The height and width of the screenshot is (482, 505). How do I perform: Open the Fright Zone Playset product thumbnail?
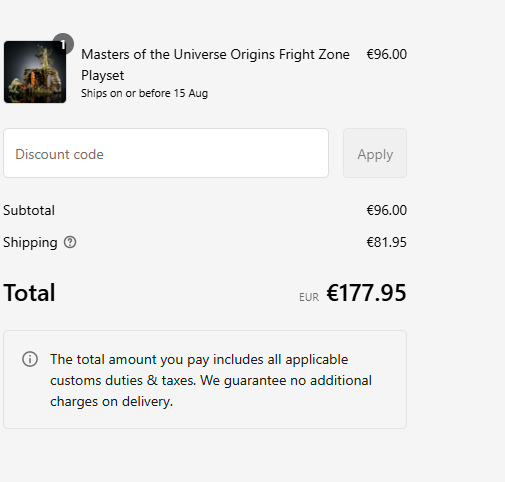tap(35, 72)
